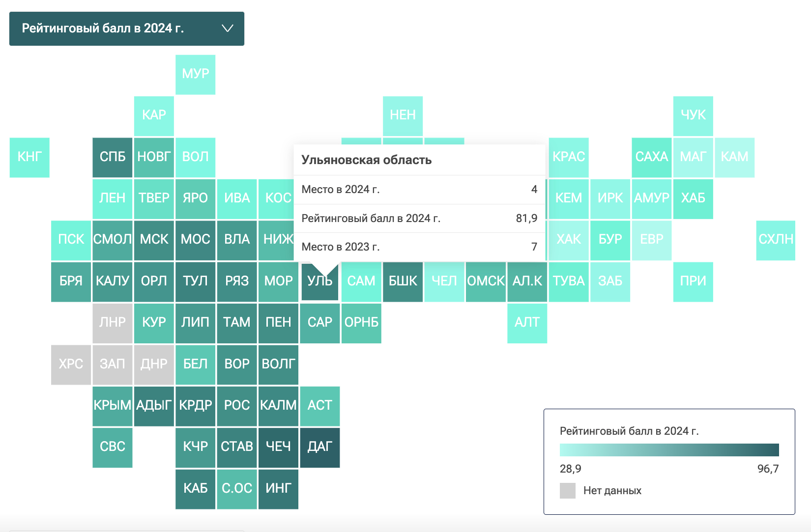Click the ЧУК region tile

[693, 115]
